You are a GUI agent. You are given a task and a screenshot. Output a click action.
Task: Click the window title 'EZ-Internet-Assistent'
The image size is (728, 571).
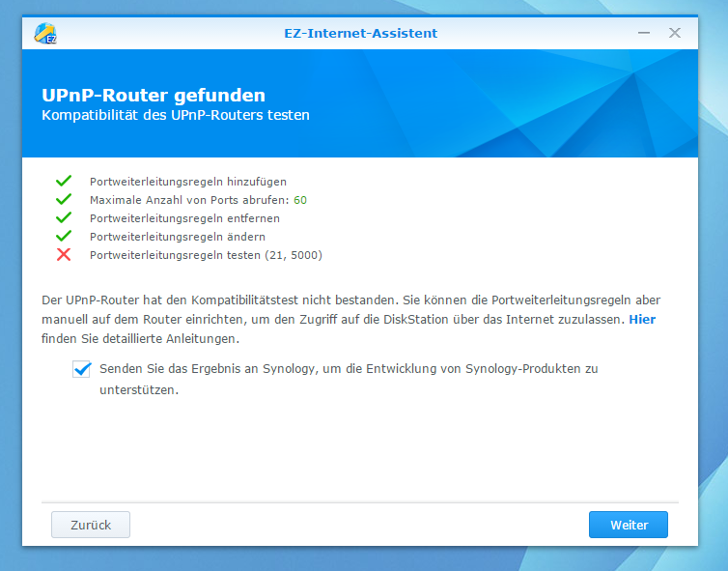tap(361, 34)
